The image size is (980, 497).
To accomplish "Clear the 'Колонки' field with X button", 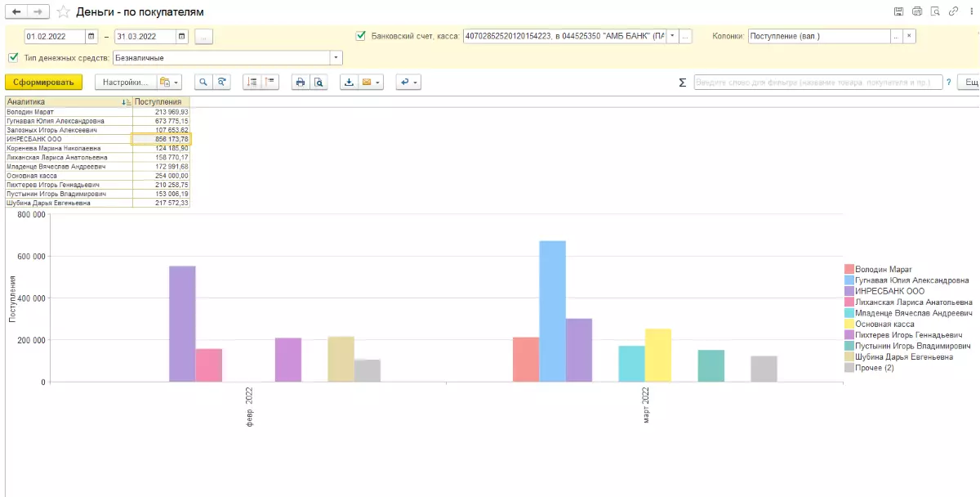I will [909, 37].
